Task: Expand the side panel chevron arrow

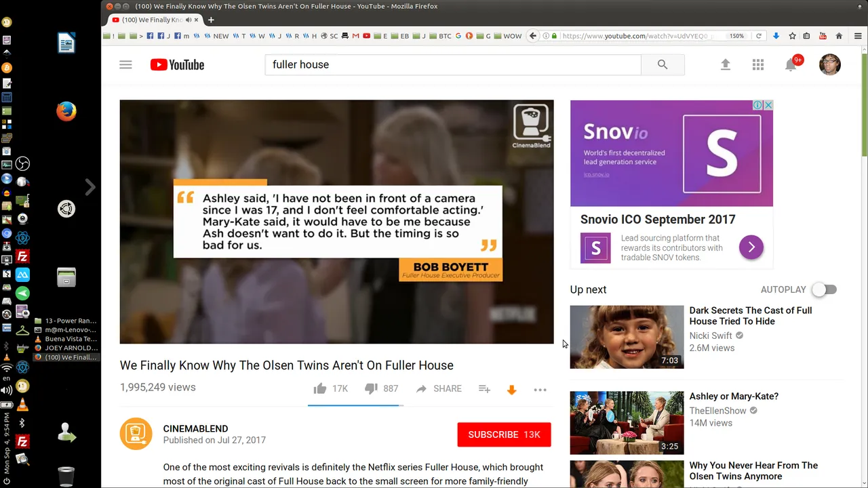Action: [x=90, y=187]
